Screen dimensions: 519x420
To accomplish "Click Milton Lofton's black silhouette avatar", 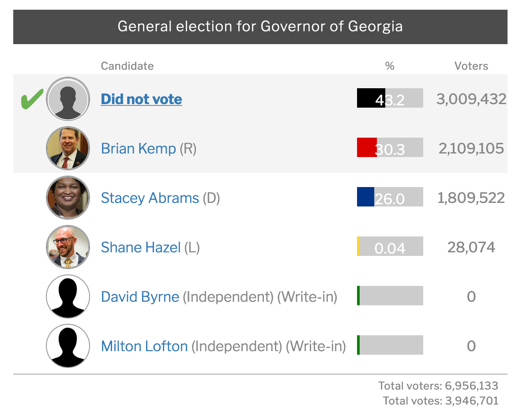I will (x=68, y=346).
